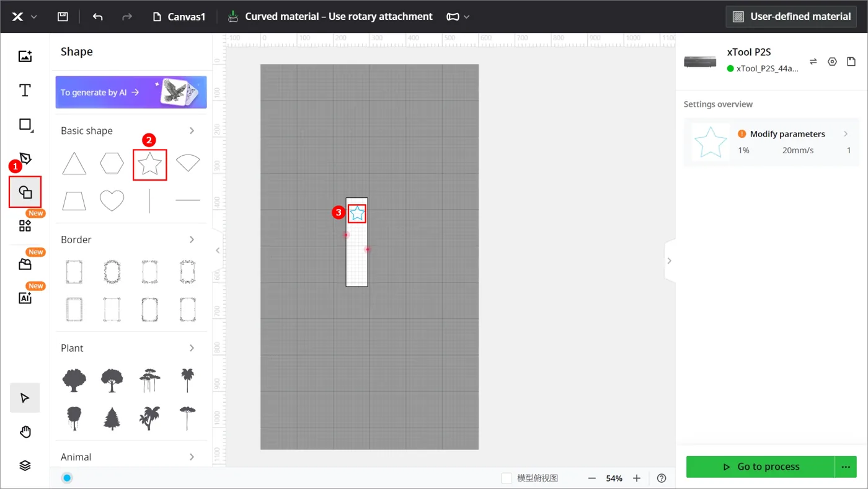868x489 pixels.
Task: Select the Pen vector tool
Action: (25, 158)
